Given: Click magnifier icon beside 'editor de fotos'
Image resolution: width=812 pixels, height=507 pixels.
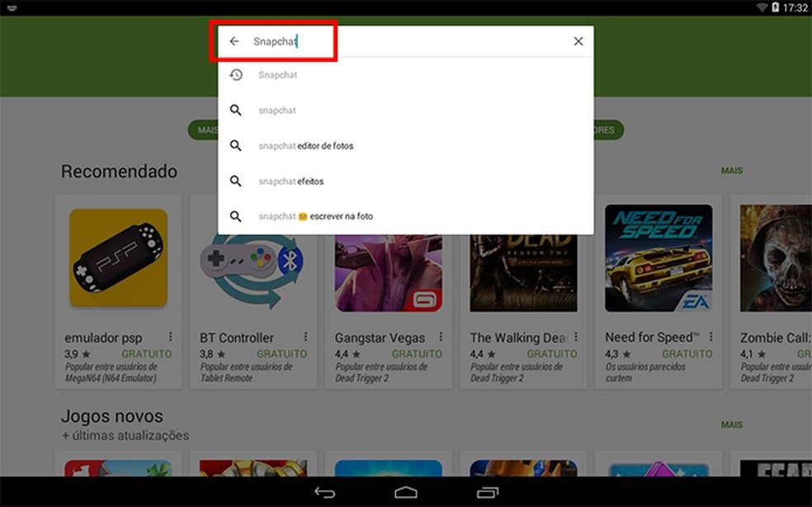Looking at the screenshot, I should (236, 145).
